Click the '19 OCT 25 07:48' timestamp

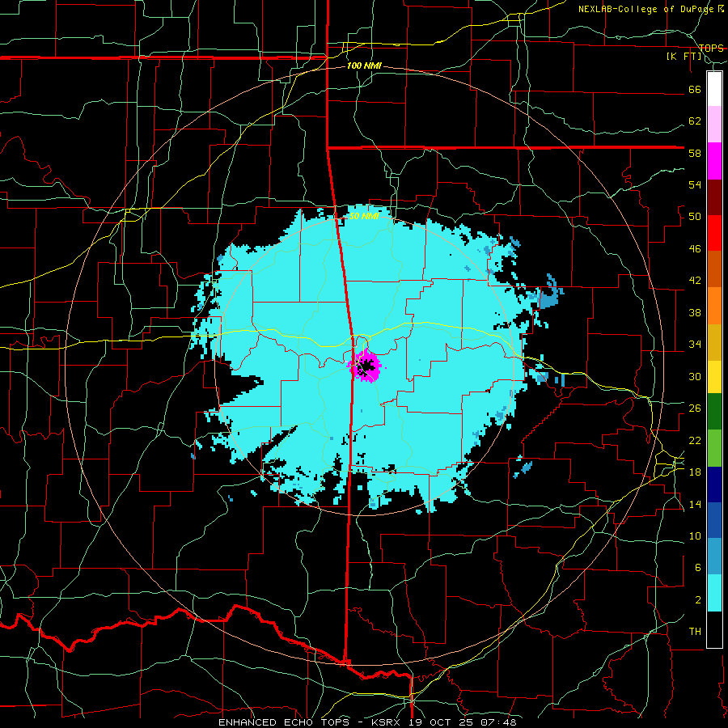tap(462, 722)
